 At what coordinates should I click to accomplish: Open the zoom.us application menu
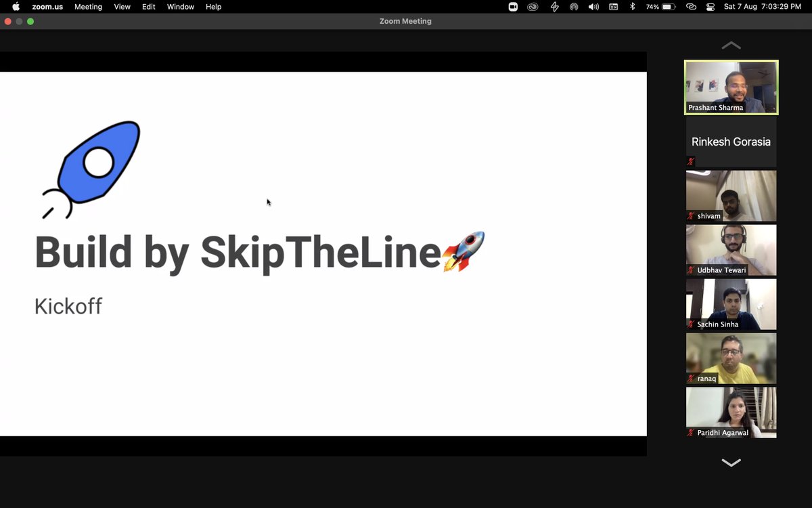[x=46, y=7]
